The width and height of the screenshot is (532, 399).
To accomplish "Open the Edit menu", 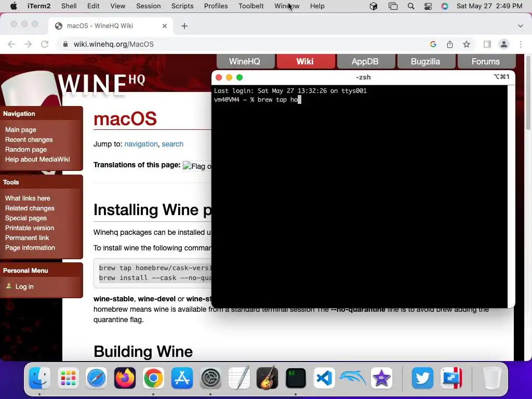I will pyautogui.click(x=94, y=6).
